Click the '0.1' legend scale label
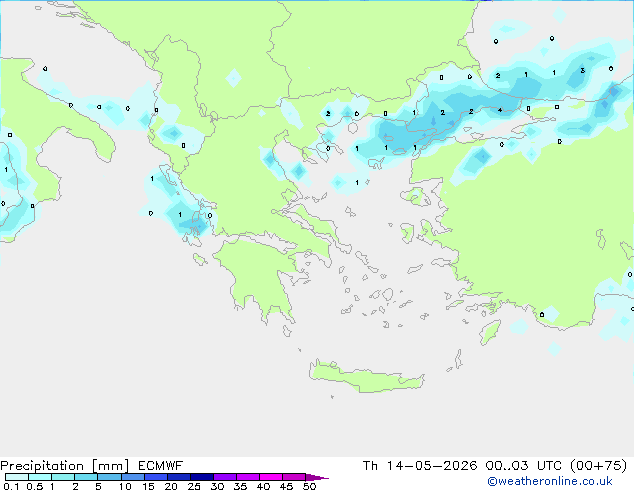 click(11, 486)
